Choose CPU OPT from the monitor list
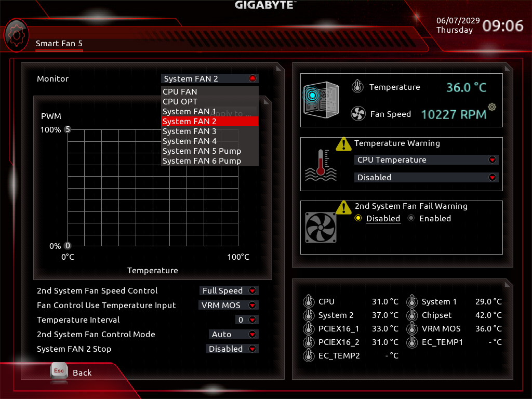532x399 pixels. click(210, 101)
